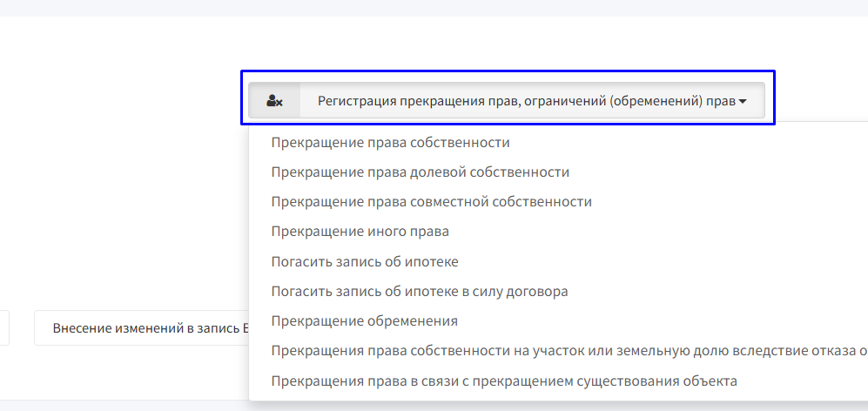868x411 pixels.
Task: Click the gray header strip at top
Action: point(434,8)
